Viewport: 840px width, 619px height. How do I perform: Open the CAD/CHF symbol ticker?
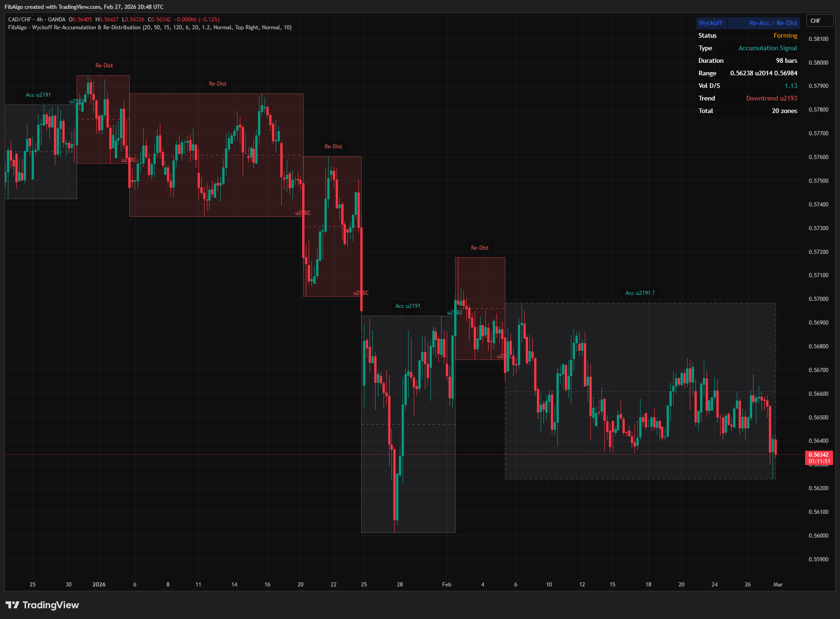[x=19, y=20]
